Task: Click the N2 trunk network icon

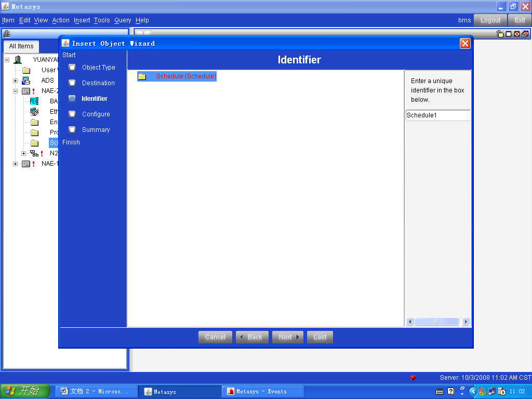Action: tap(34, 153)
